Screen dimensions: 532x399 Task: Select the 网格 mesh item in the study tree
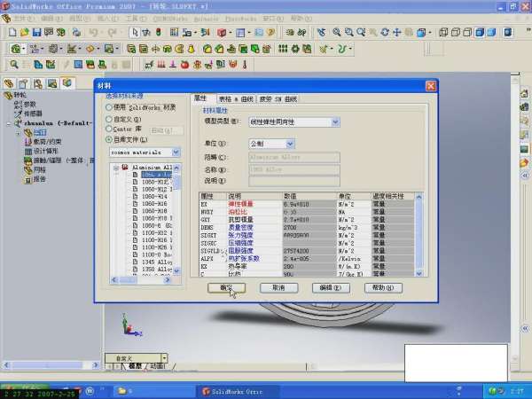39,169
